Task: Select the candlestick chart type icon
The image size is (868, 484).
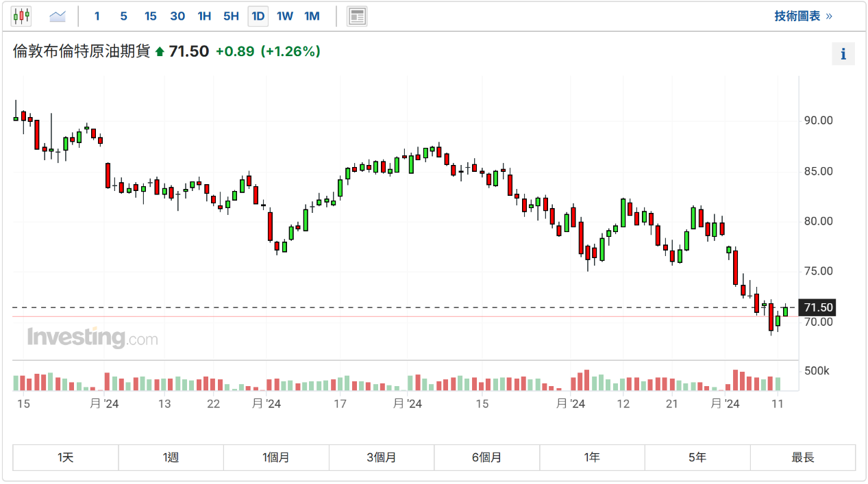Action: 21,16
